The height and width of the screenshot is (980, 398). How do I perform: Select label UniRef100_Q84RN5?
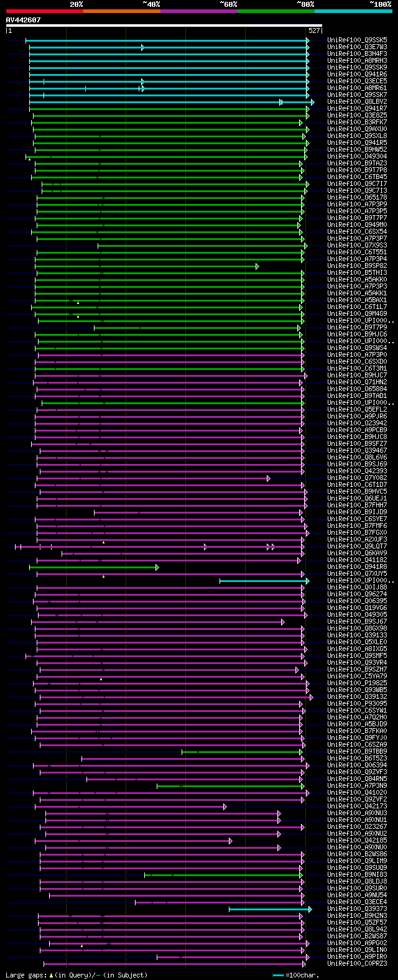(x=358, y=779)
